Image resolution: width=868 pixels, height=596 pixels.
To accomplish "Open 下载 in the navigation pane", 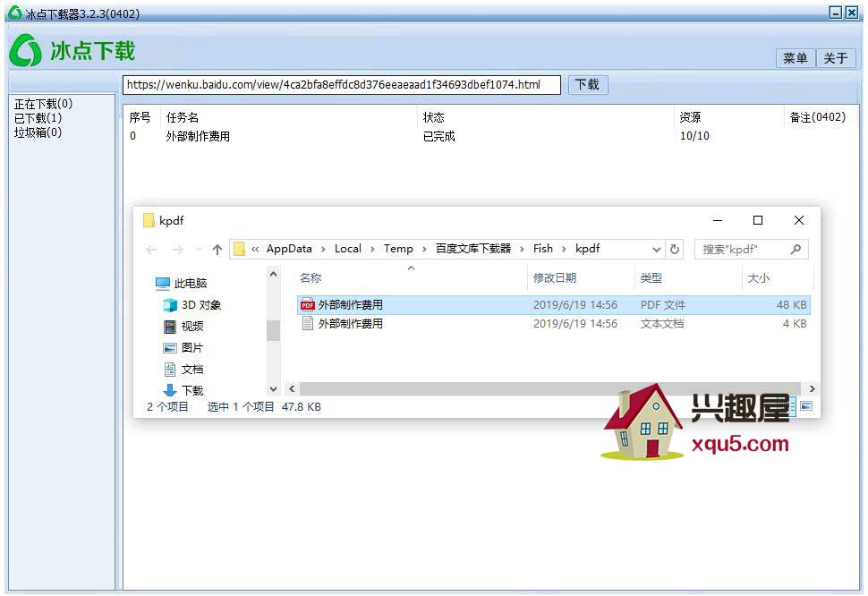I will 183,391.
